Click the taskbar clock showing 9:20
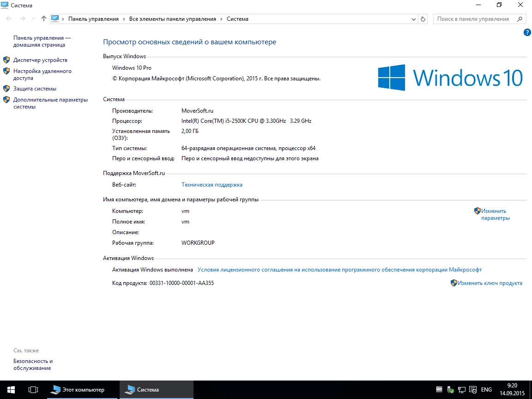This screenshot has width=532, height=399. tap(512, 389)
